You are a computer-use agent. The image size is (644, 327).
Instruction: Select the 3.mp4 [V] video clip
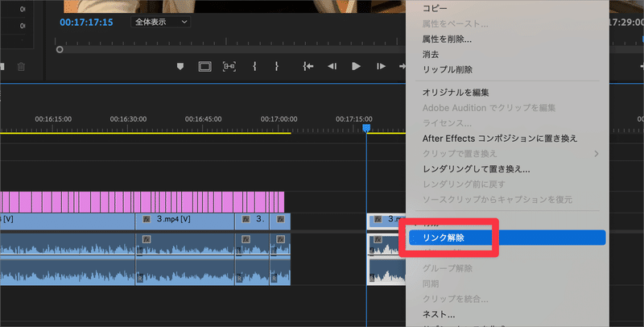(x=185, y=221)
